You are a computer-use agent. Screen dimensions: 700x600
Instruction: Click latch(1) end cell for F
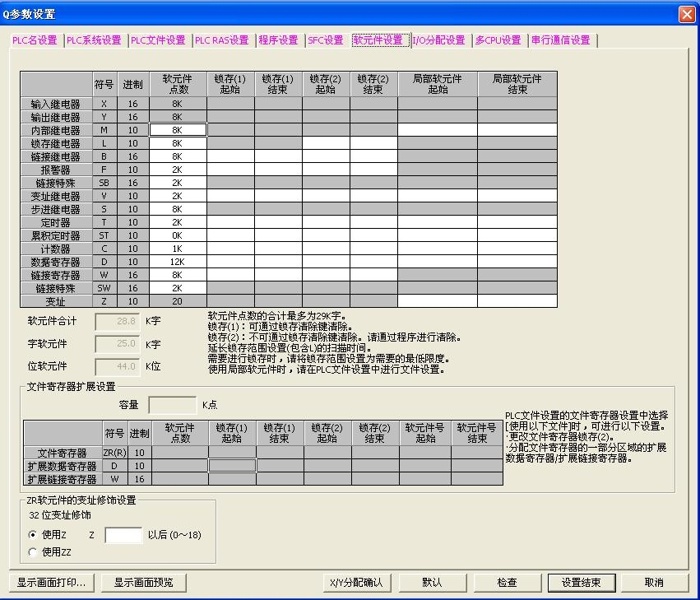click(278, 170)
